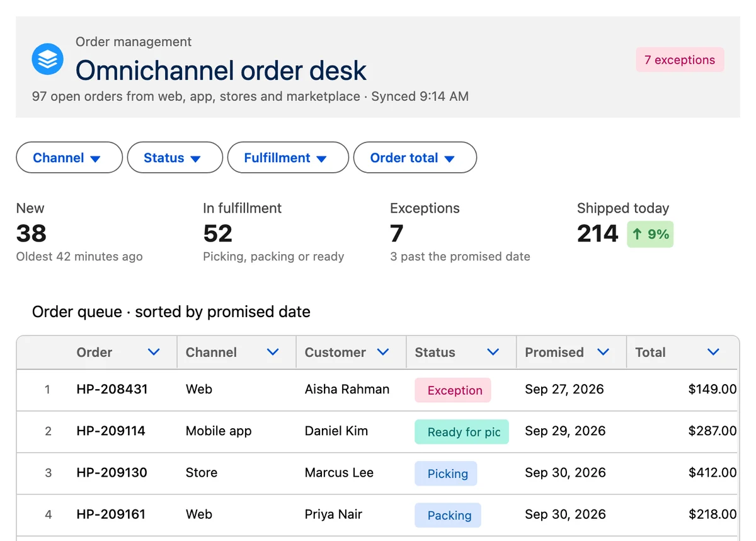Image resolution: width=756 pixels, height=541 pixels.
Task: Click customer name Daniel Kim
Action: (x=336, y=431)
